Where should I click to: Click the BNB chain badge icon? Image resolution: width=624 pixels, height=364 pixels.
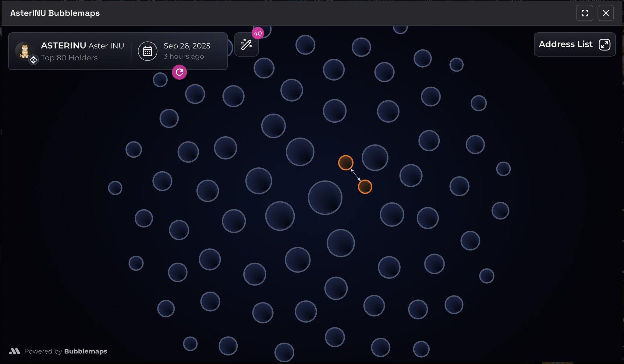click(34, 60)
